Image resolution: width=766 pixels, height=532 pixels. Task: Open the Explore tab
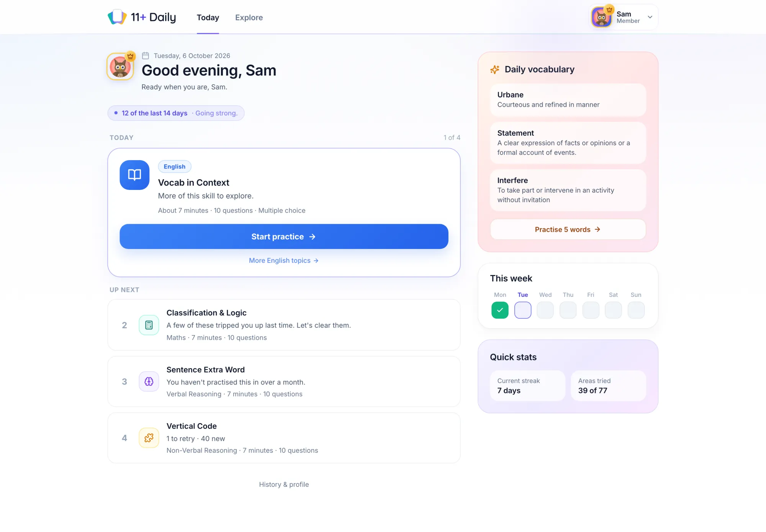coord(249,18)
